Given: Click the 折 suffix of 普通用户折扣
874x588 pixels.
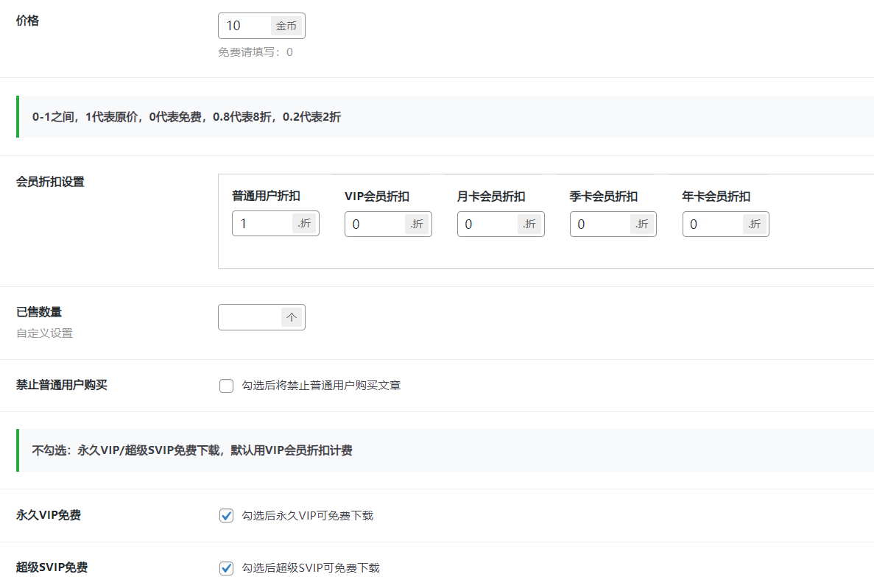Looking at the screenshot, I should click(304, 224).
